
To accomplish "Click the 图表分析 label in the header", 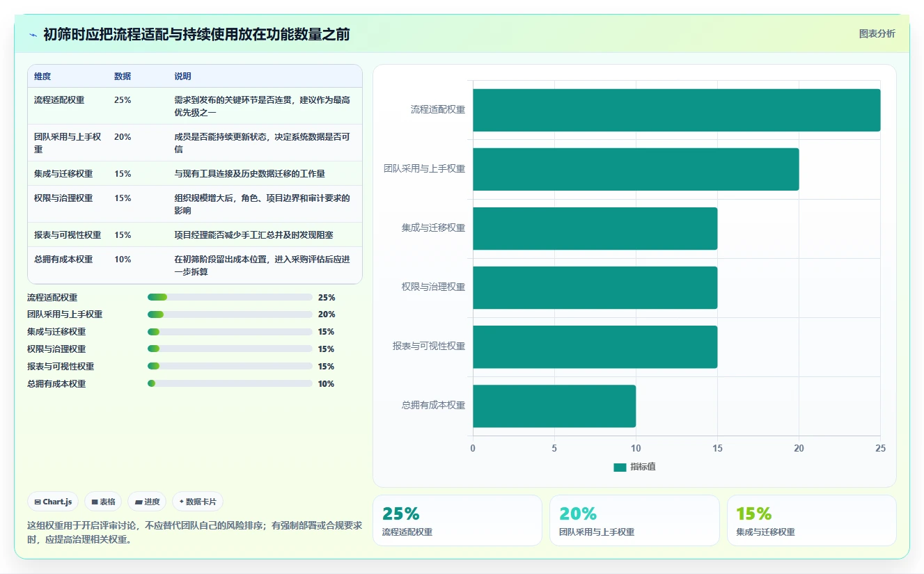I will coord(877,33).
